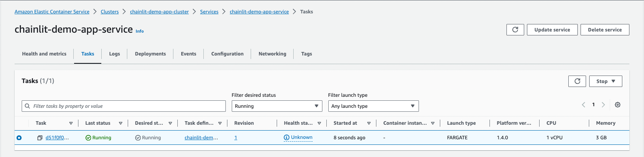
Task: Sort by the Started at column
Action: [x=369, y=123]
